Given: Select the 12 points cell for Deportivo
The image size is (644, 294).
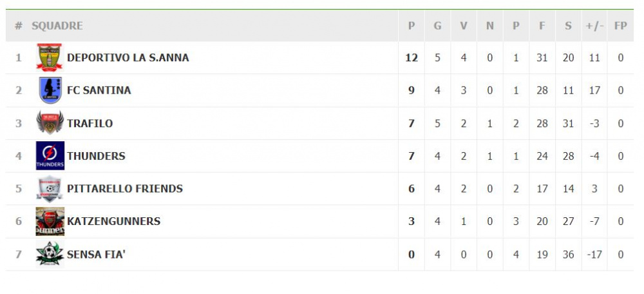Looking at the screenshot, I should [412, 57].
